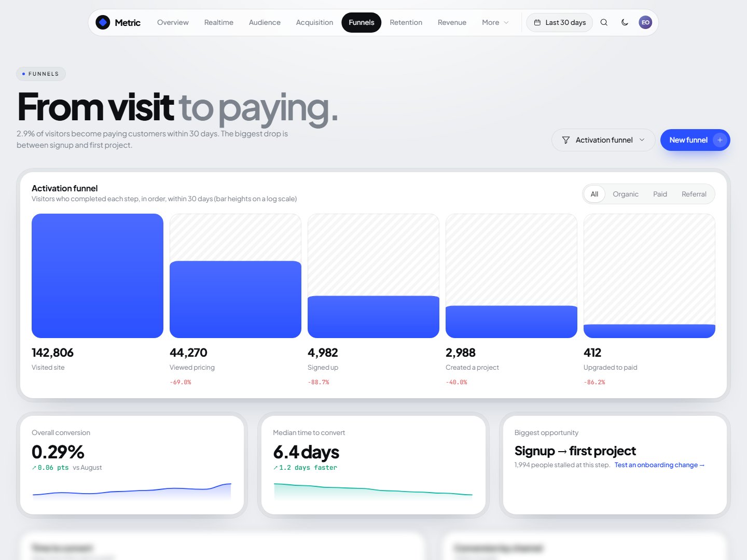Click the Overall conversion sparkline chart
747x560 pixels.
pos(132,491)
